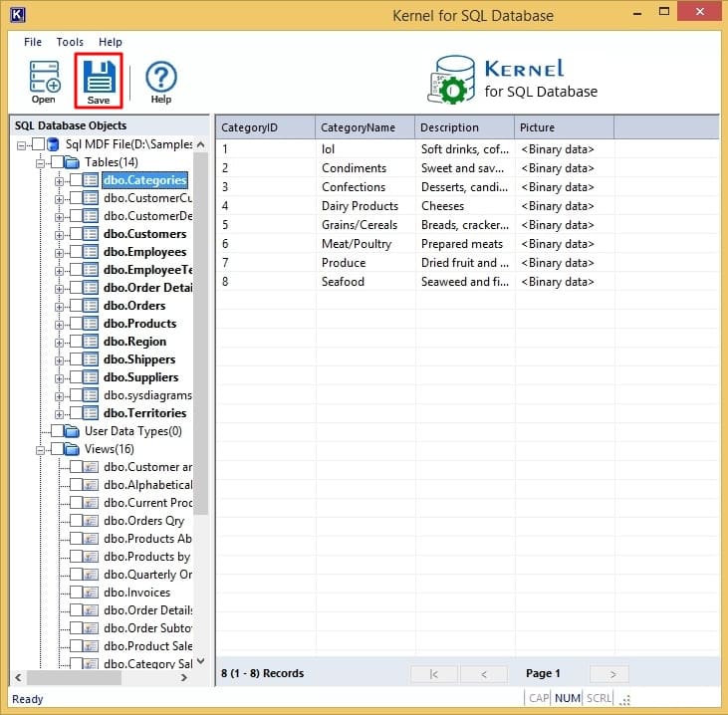Click the dbo.Categories table icon
Image resolution: width=728 pixels, height=715 pixels.
point(91,180)
